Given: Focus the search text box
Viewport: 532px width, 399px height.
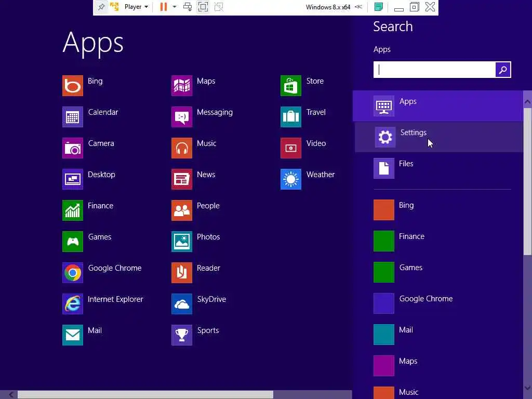Looking at the screenshot, I should (434, 70).
